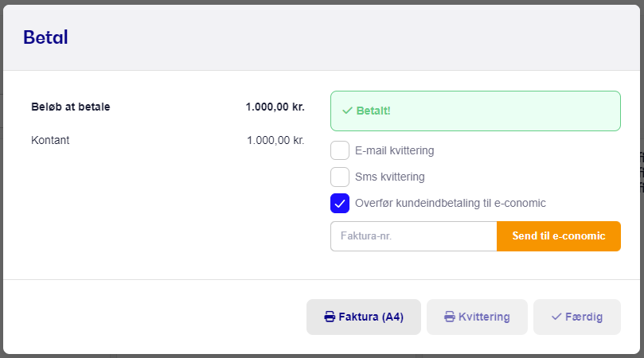Finish payment with the Færdig button
The height and width of the screenshot is (358, 644).
[577, 317]
